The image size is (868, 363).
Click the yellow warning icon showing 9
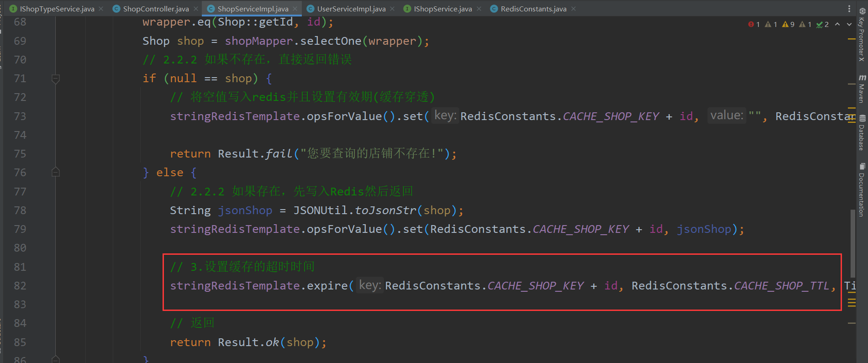[x=788, y=24]
